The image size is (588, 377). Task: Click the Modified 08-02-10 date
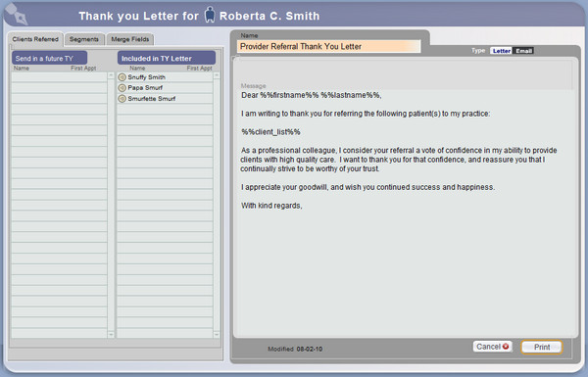(x=295, y=349)
